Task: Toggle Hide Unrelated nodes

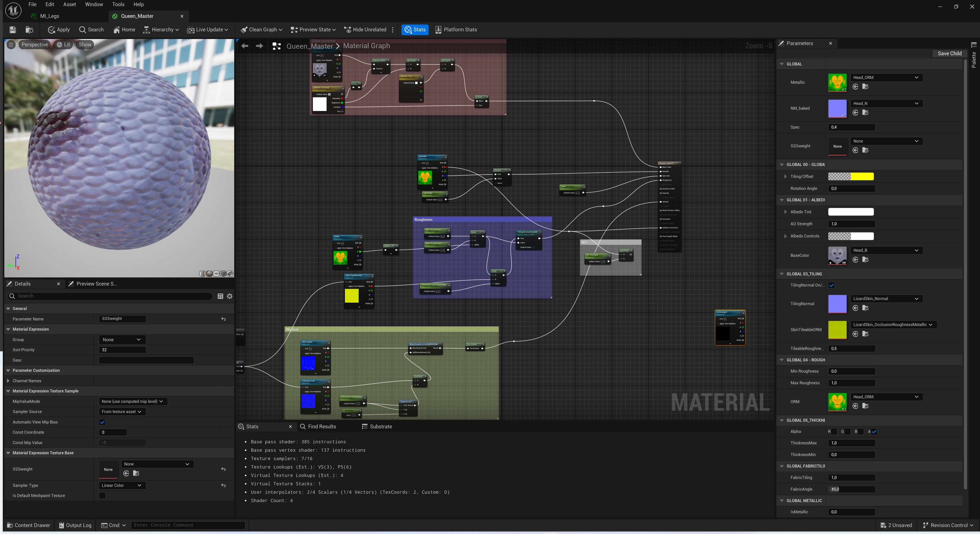Action: pyautogui.click(x=365, y=30)
